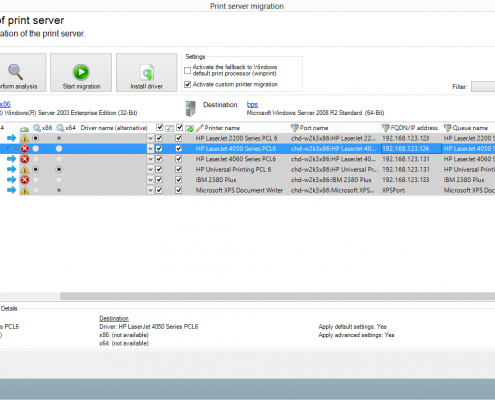The height and width of the screenshot is (400, 495).
Task: Click the green arrow column header icon
Action: [x=189, y=128]
